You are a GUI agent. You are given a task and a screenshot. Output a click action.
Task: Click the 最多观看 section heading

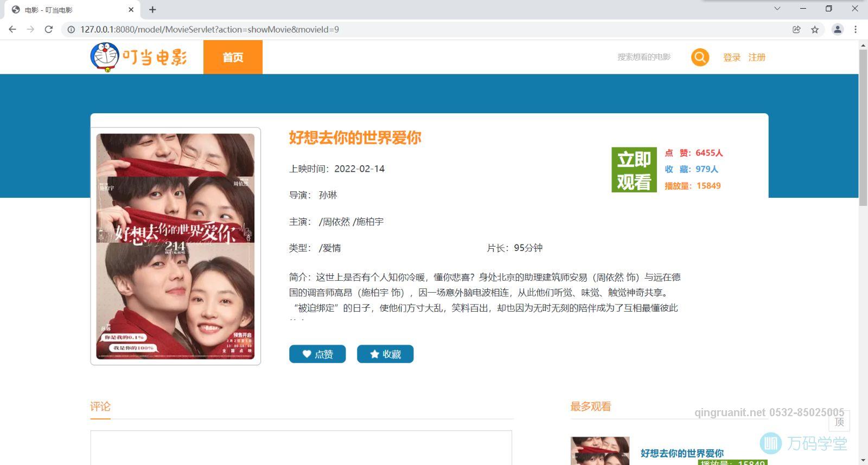(x=590, y=406)
